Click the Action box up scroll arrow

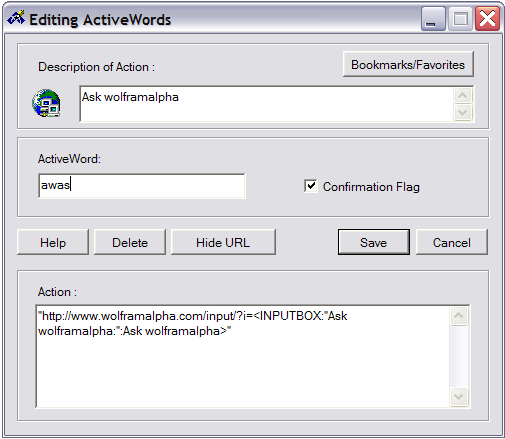pyautogui.click(x=459, y=315)
